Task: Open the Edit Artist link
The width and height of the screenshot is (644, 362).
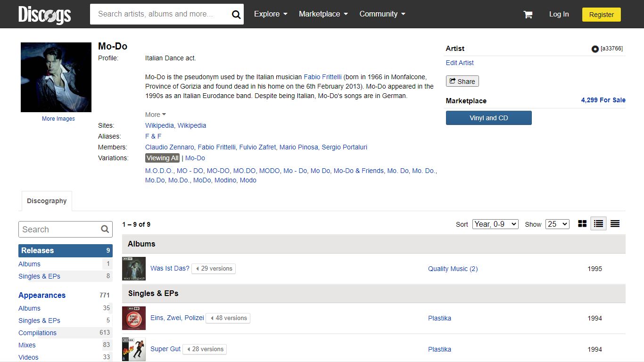Action: [460, 63]
